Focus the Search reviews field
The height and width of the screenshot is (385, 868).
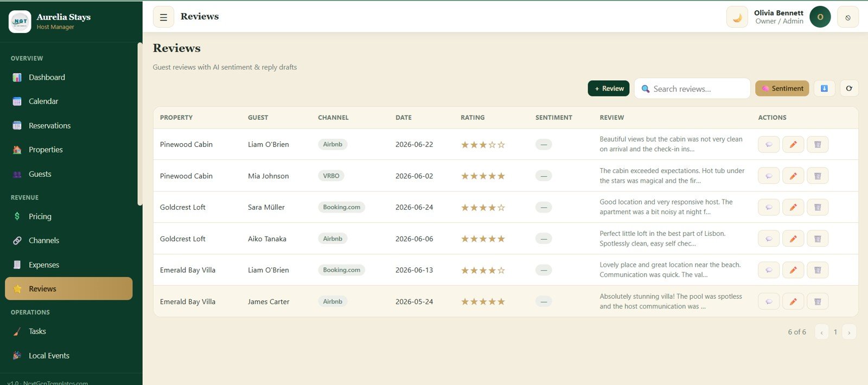point(692,88)
